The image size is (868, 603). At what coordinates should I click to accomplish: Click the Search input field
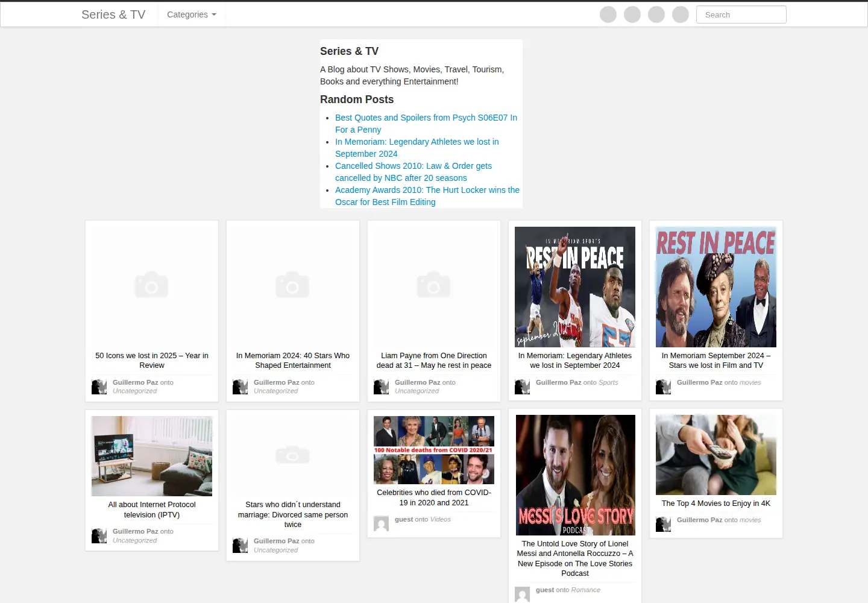[x=741, y=14]
